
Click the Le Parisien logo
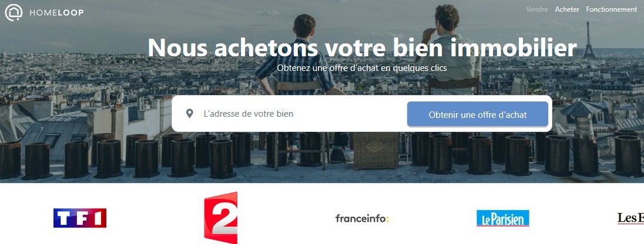tap(503, 218)
